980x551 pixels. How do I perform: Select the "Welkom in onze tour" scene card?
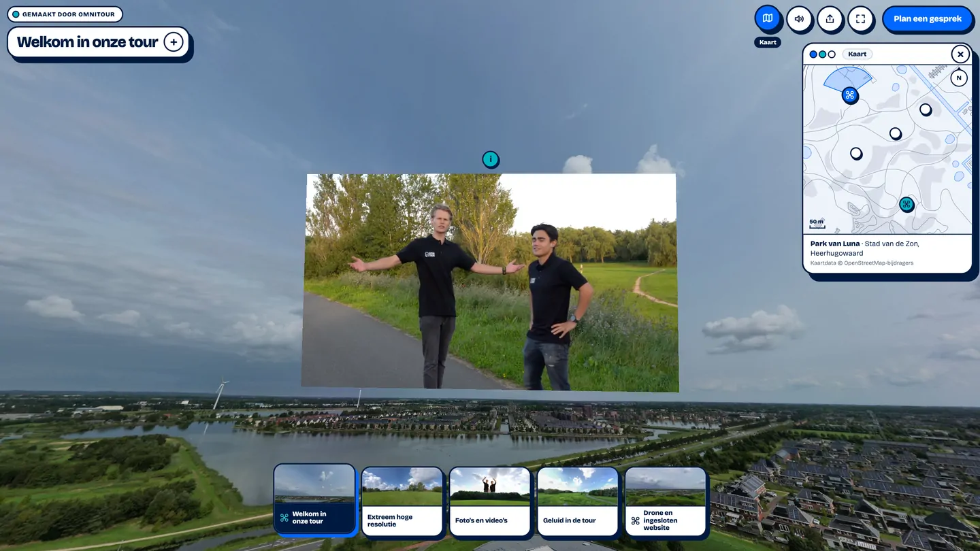point(314,499)
